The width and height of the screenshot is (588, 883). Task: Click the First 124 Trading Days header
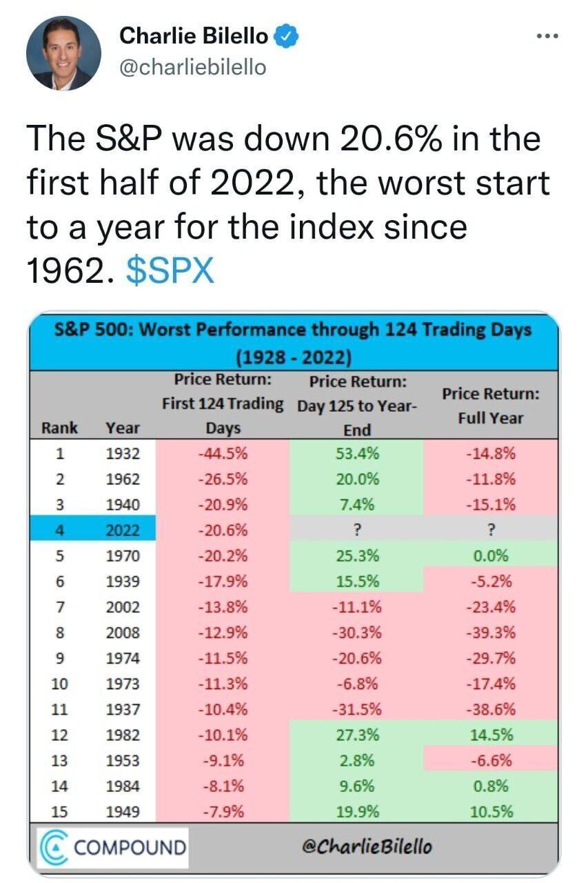pyautogui.click(x=223, y=404)
